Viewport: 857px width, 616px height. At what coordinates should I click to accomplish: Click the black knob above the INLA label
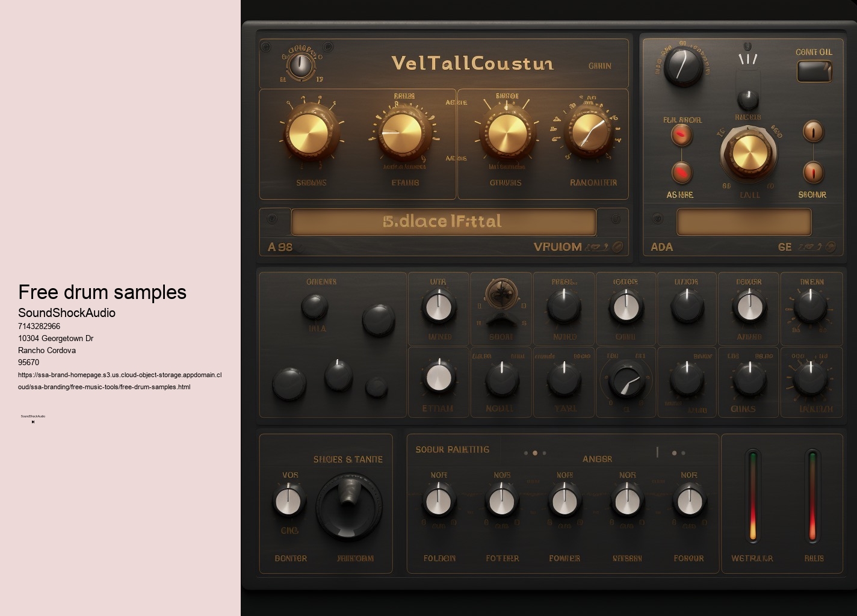315,307
